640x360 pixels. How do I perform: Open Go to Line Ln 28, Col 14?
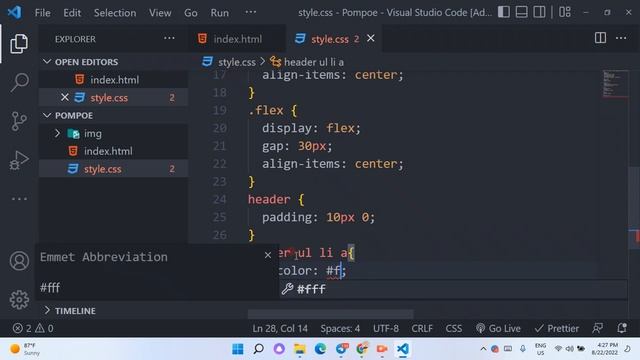[x=280, y=329]
